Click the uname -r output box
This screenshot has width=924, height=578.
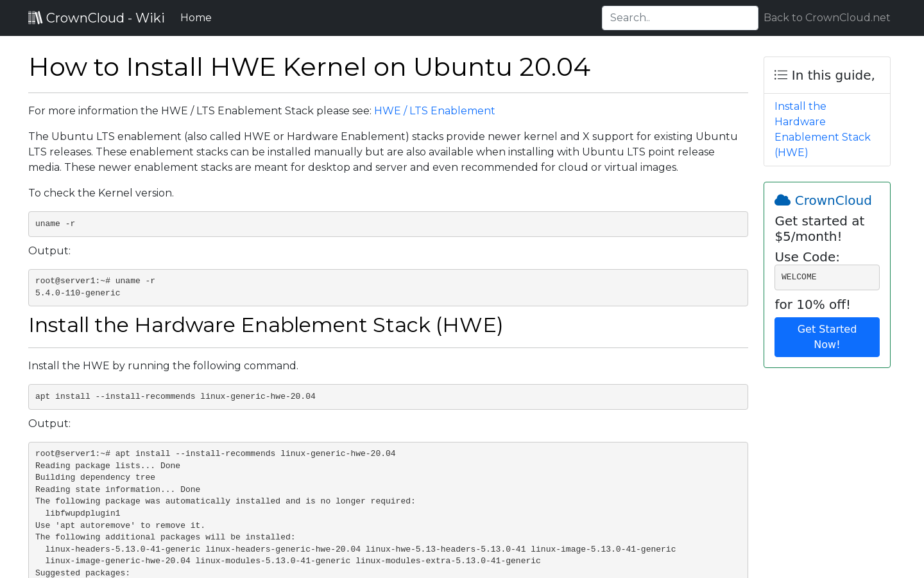tap(388, 287)
